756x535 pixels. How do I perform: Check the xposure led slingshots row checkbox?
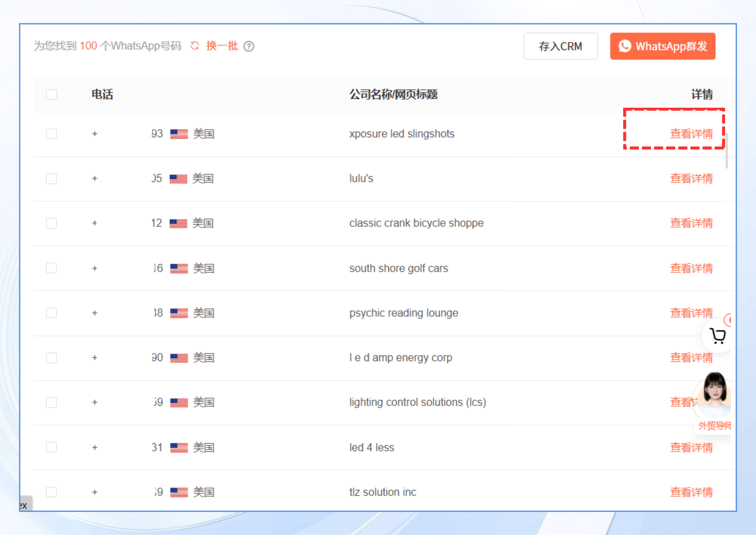[51, 134]
